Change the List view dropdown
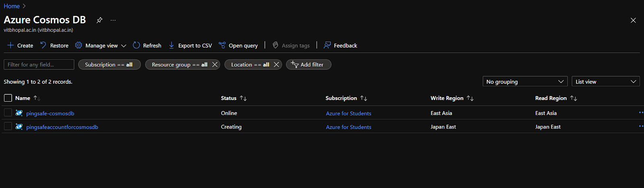The image size is (644, 188). click(605, 81)
